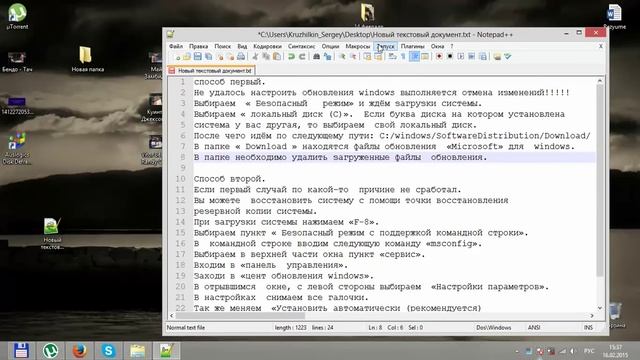The image size is (640, 360).
Task: Toggle synchronized vertical scrolling icon
Action: [x=368, y=57]
